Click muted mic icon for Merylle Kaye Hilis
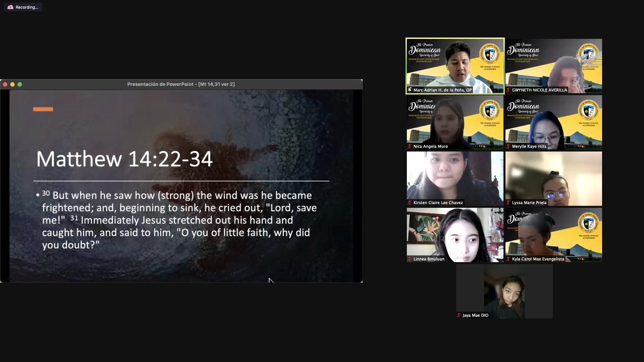 [508, 146]
